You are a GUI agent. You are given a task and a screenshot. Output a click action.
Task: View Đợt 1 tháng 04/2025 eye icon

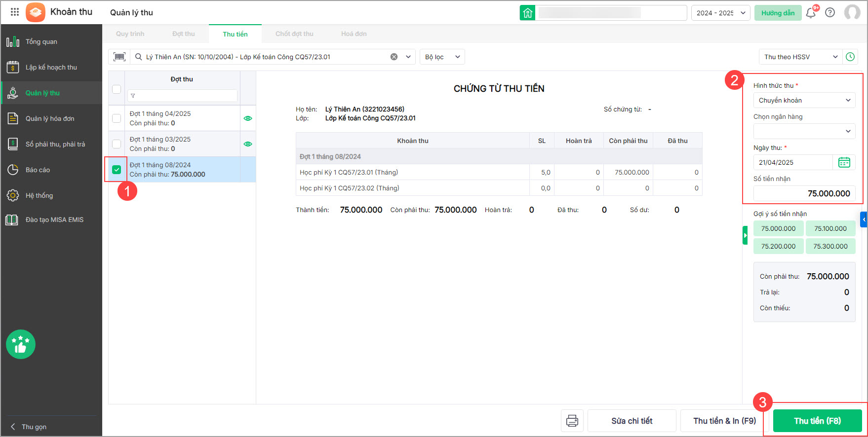coord(248,118)
